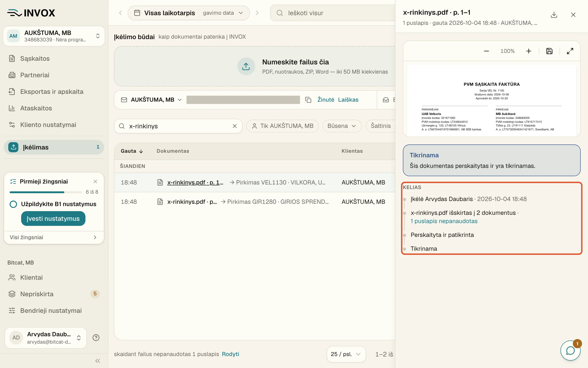Zoom out the PDF preview
The width and height of the screenshot is (588, 368).
pos(486,51)
